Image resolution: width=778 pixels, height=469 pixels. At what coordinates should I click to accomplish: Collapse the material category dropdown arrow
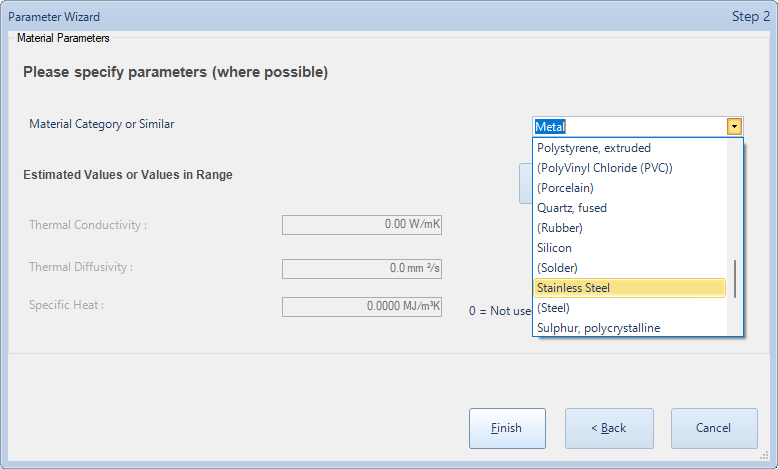tap(734, 127)
